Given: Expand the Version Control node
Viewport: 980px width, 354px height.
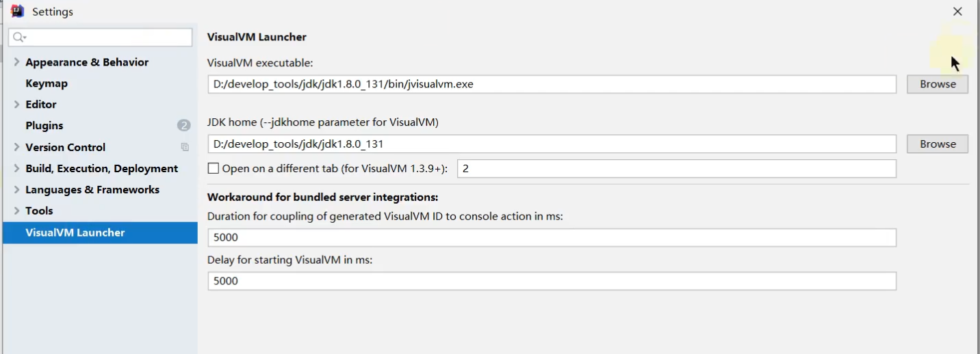Looking at the screenshot, I should click(16, 147).
